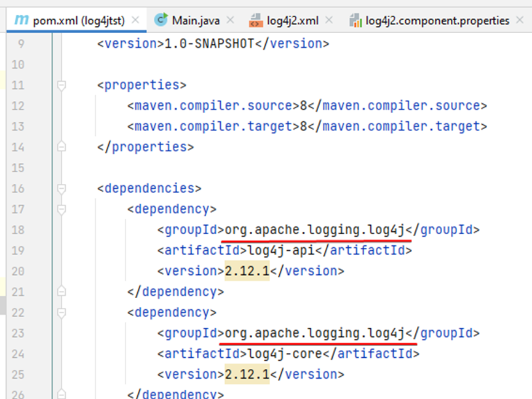Click the highlighted 2.12.1 version on line 25
The width and height of the screenshot is (532, 399).
click(x=247, y=374)
